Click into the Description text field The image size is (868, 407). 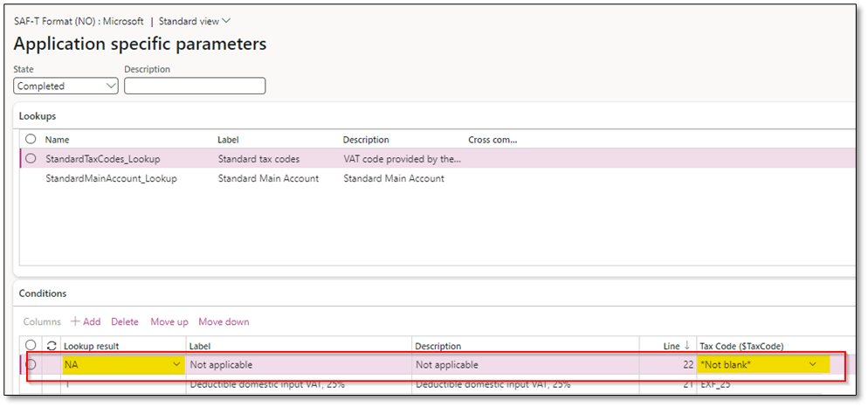(x=195, y=86)
